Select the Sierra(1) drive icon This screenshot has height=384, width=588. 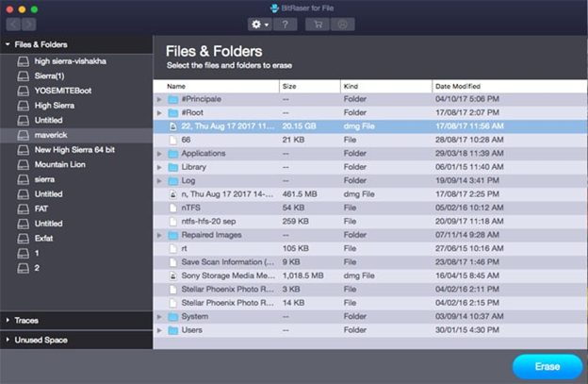[23, 76]
